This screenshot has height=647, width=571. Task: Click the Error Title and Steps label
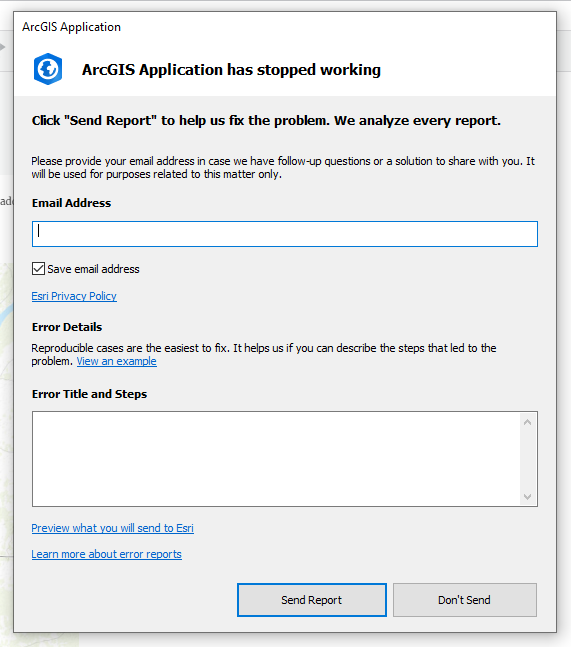tap(90, 394)
